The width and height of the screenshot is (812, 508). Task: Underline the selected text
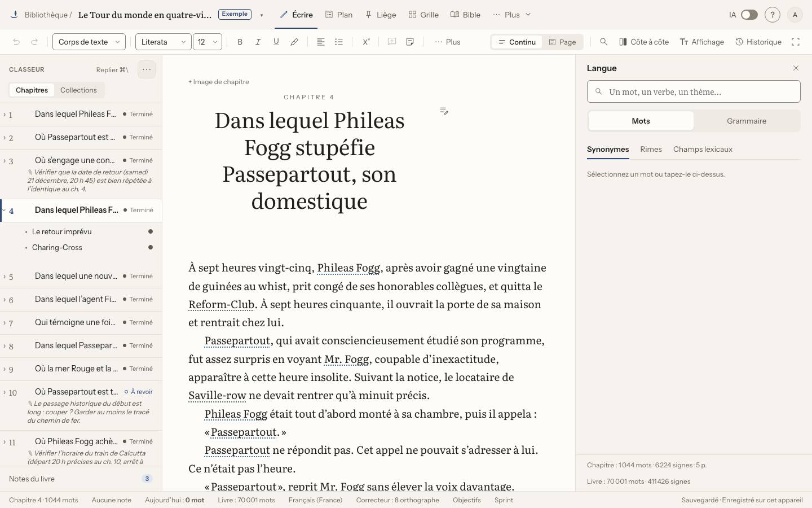tap(276, 42)
